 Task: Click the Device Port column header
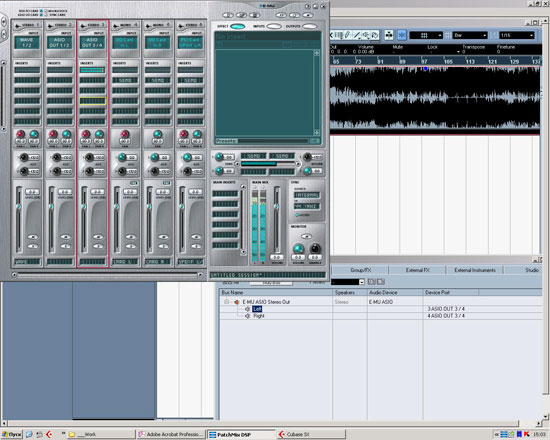(x=451, y=292)
